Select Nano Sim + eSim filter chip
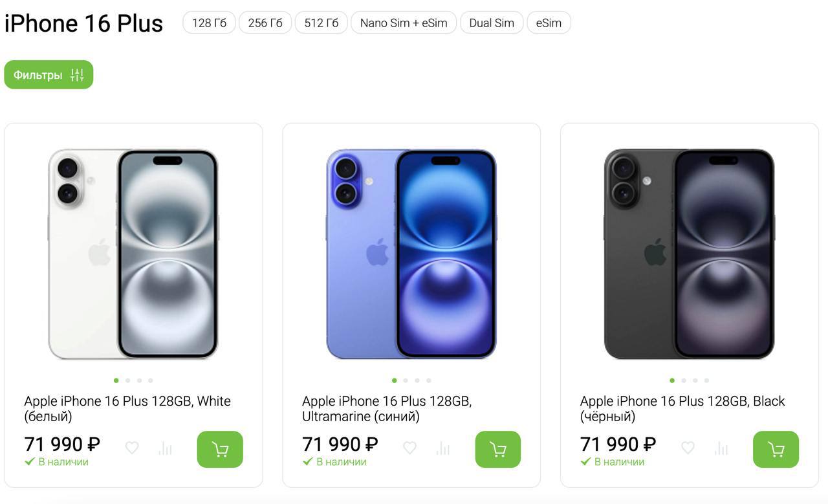828x504 pixels. click(x=404, y=23)
